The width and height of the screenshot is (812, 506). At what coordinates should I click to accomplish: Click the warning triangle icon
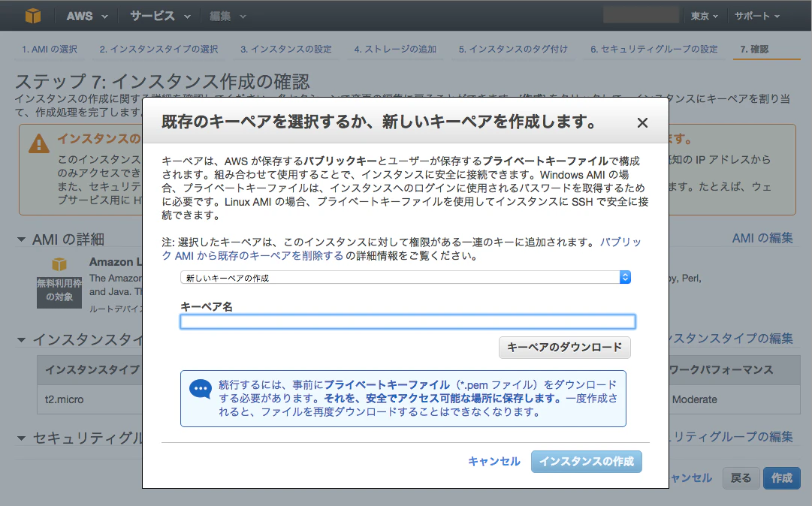pyautogui.click(x=39, y=143)
